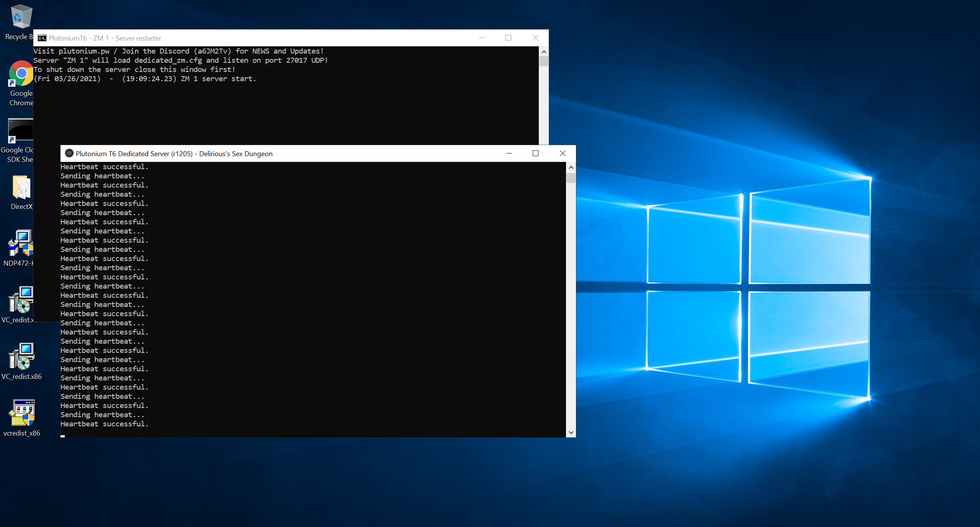The height and width of the screenshot is (527, 980).
Task: Click the 'listen on port 27017 UDP!' line
Action: (180, 60)
